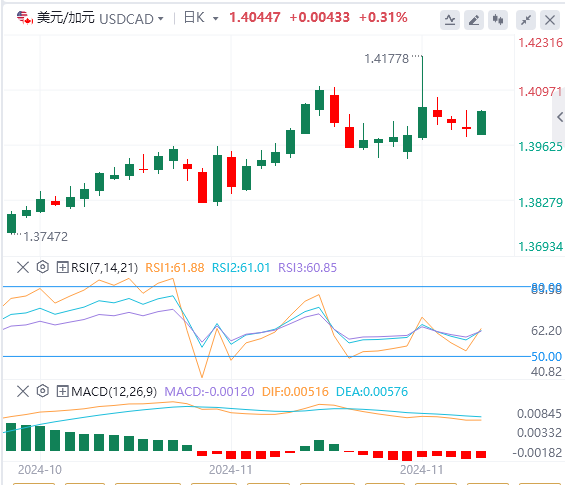The image size is (565, 485).
Task: Select the first candle near 1.37472 low
Action: [x=12, y=223]
